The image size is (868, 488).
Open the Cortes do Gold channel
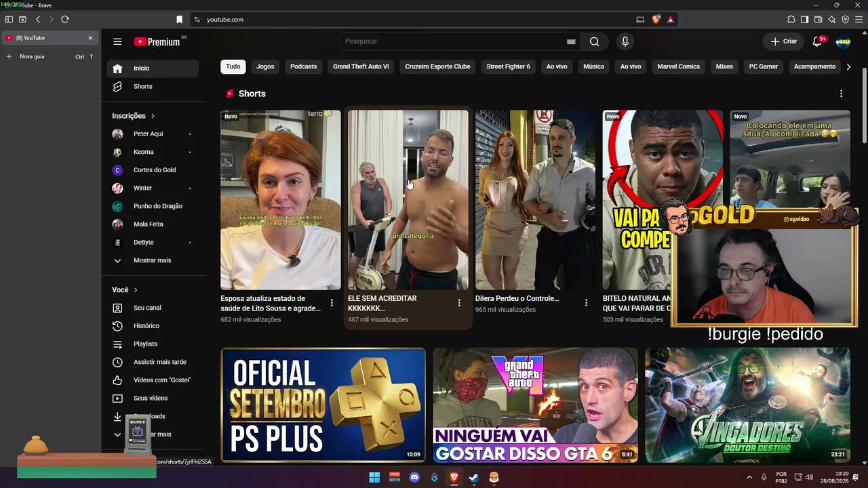tap(153, 170)
